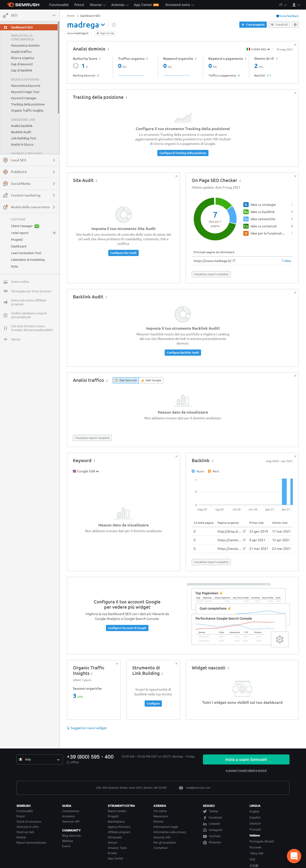Open the App Center menu item

coord(146,5)
